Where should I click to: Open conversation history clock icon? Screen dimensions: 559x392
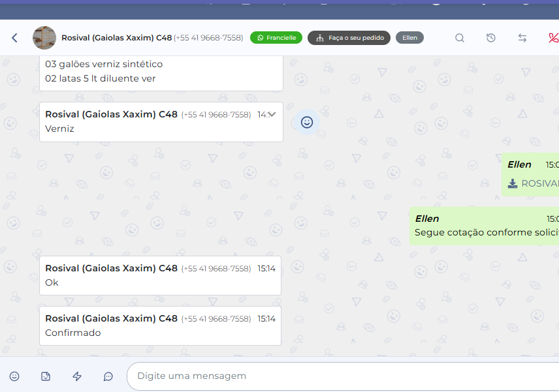tap(491, 38)
